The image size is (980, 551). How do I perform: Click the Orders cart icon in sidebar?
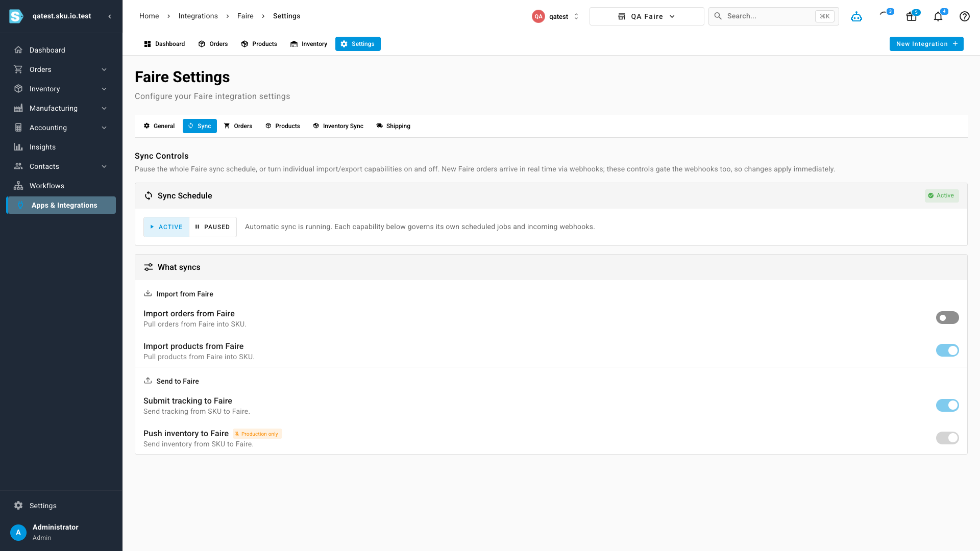pyautogui.click(x=18, y=69)
